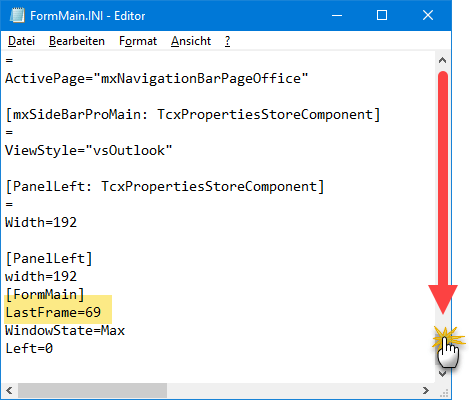Place cursor in the WindowState=Max line
469x400 pixels.
pyautogui.click(x=65, y=331)
